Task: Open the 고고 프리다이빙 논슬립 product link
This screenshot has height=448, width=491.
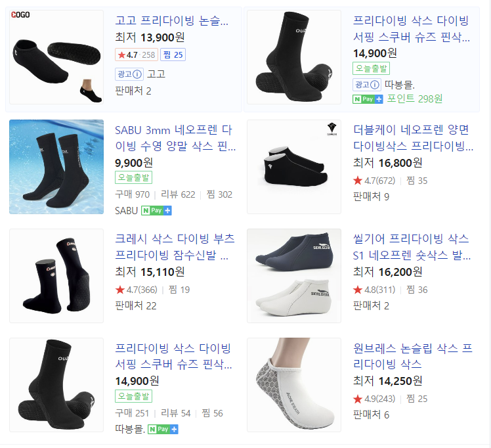Action: point(171,20)
